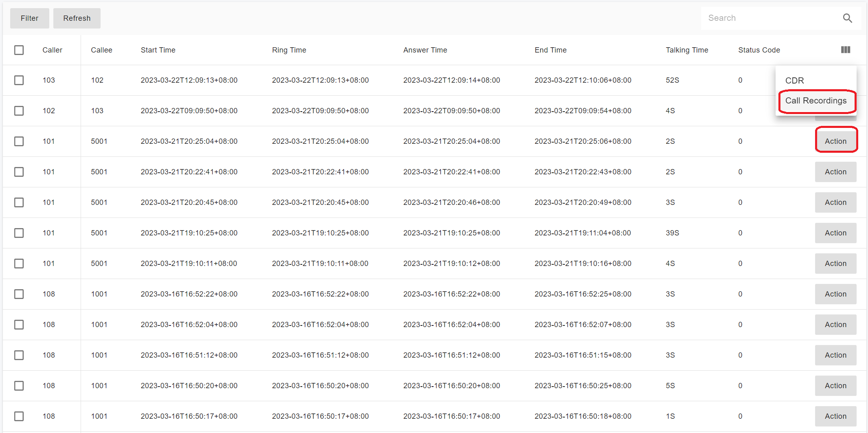Image resolution: width=868 pixels, height=433 pixels.
Task: Check the row for caller 103
Action: (x=19, y=80)
